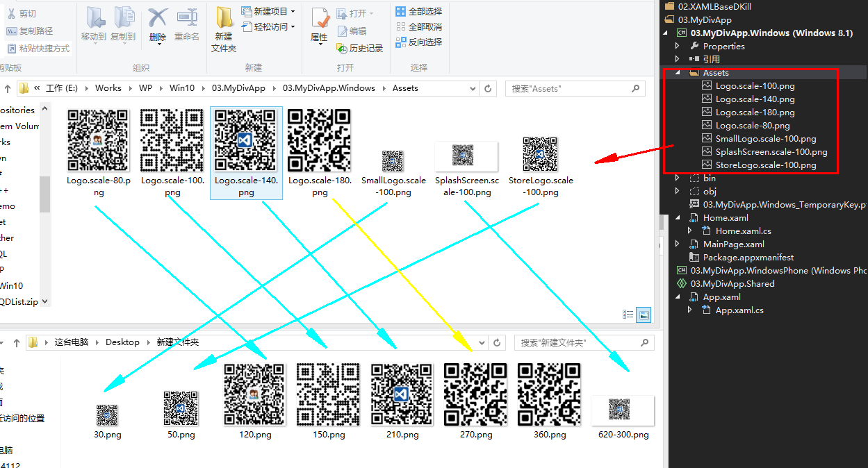Expand the MainPage.xaml node

pos(678,244)
